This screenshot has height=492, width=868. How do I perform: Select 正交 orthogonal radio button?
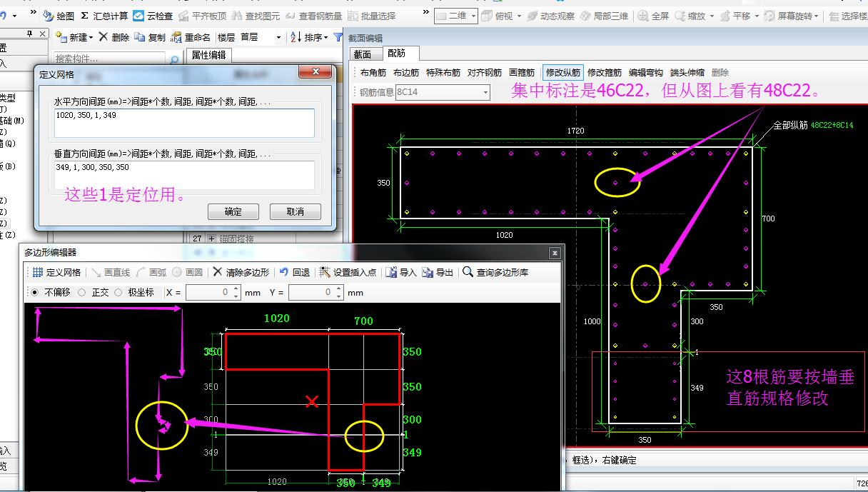[81, 292]
